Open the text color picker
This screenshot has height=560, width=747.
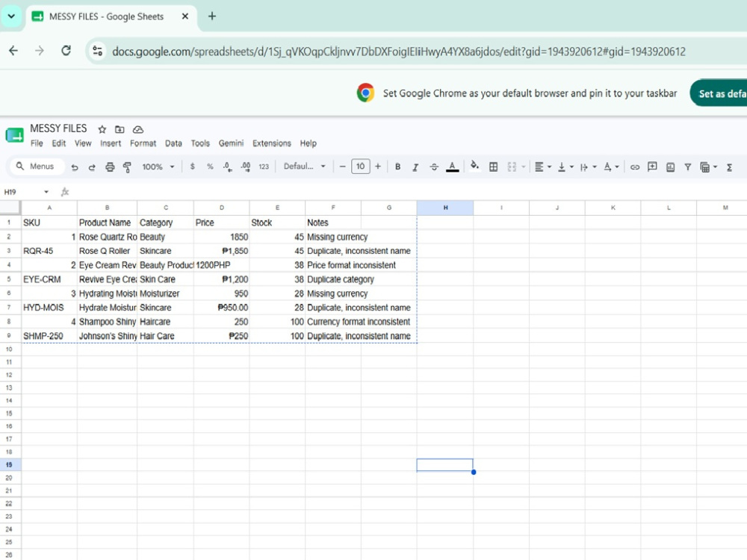pyautogui.click(x=452, y=167)
